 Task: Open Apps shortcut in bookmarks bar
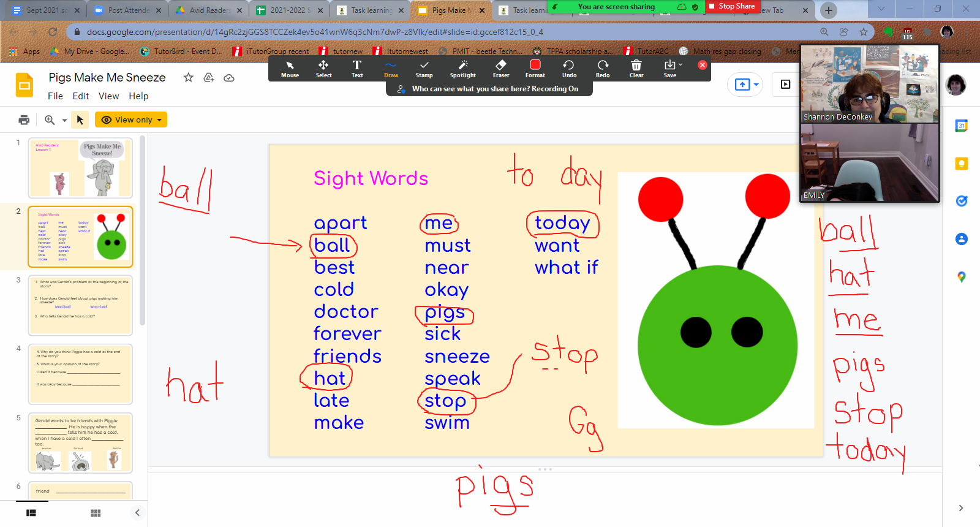[25, 51]
